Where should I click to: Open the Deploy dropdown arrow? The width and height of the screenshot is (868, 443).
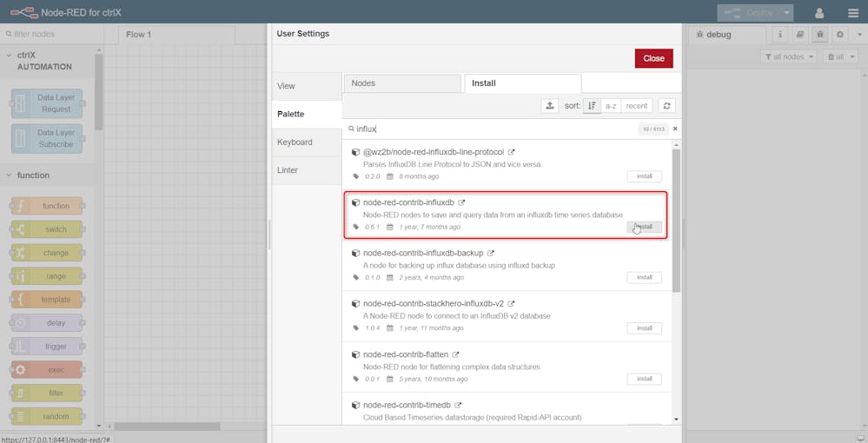click(786, 12)
